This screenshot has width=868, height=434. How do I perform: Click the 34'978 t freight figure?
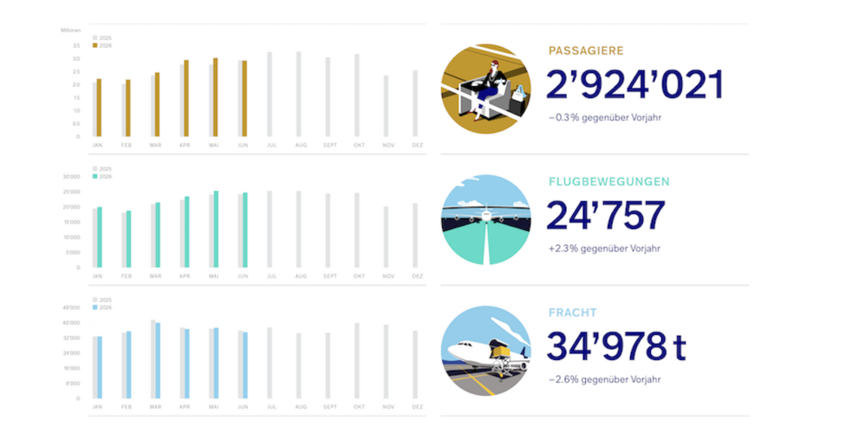pyautogui.click(x=616, y=346)
